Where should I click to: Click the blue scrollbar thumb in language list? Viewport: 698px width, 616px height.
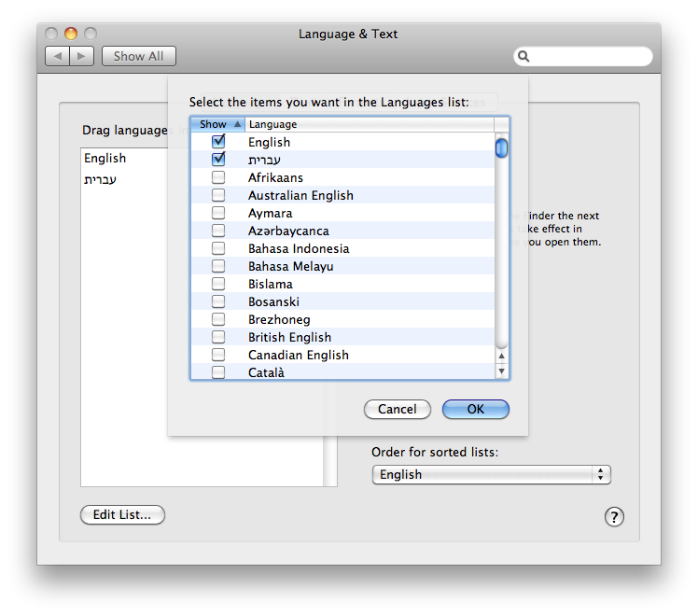click(502, 148)
